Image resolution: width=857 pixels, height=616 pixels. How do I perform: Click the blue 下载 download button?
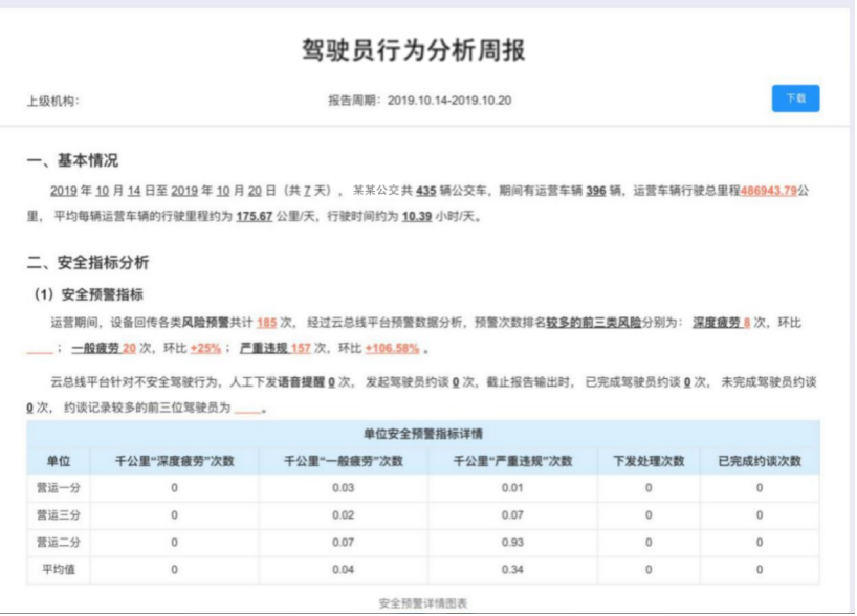pyautogui.click(x=795, y=98)
